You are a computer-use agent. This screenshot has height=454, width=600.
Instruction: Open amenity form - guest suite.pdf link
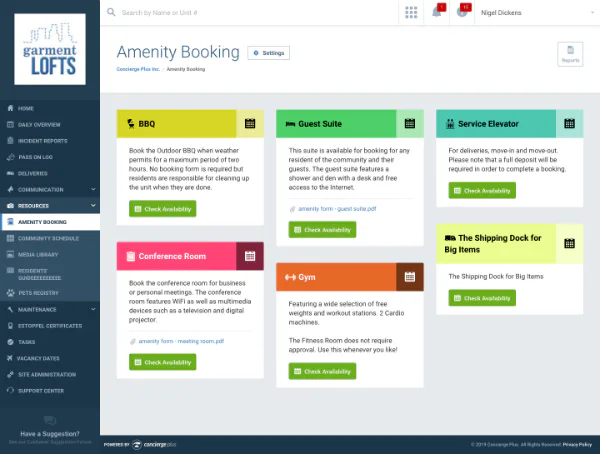(x=337, y=209)
